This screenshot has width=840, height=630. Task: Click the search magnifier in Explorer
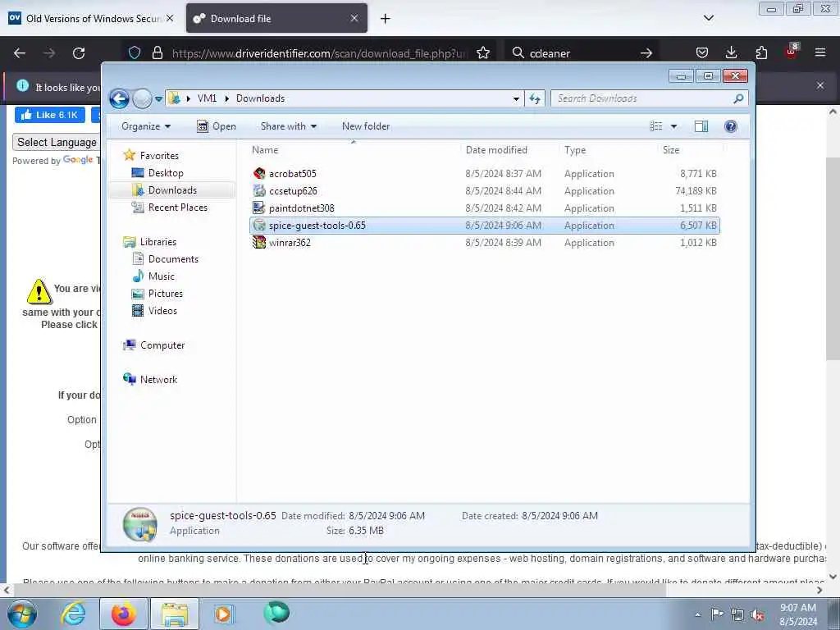739,98
